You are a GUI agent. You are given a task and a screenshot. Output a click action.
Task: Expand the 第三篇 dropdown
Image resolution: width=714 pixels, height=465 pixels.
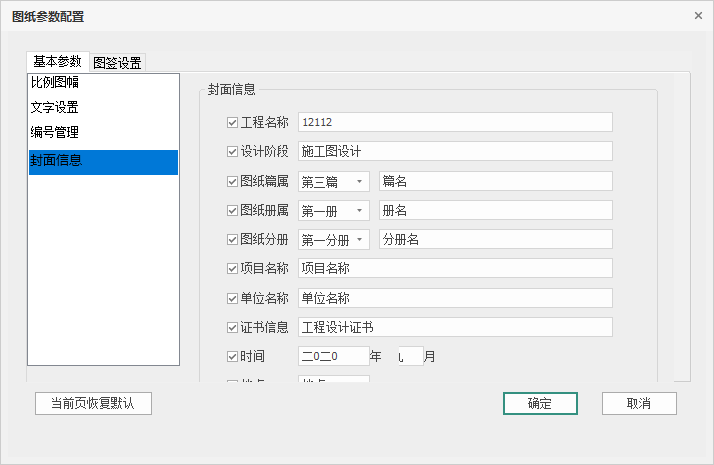(359, 182)
